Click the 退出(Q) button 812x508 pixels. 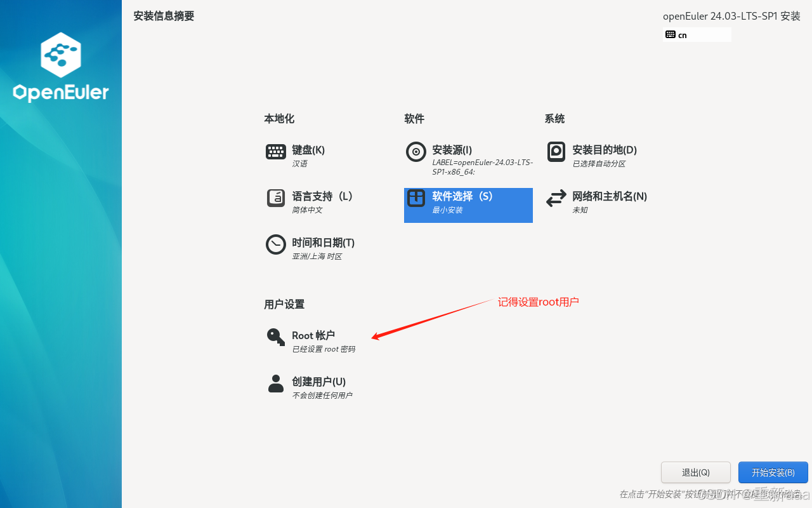[x=696, y=472]
